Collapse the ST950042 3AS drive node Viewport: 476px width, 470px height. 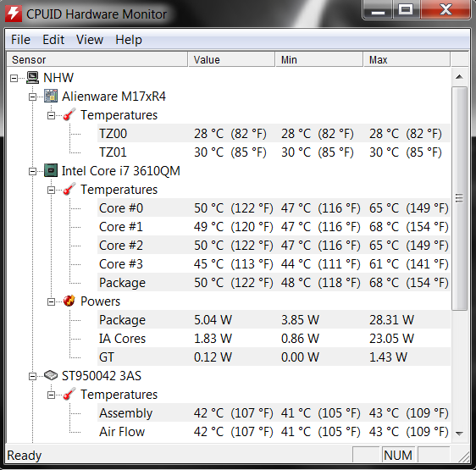pyautogui.click(x=32, y=377)
